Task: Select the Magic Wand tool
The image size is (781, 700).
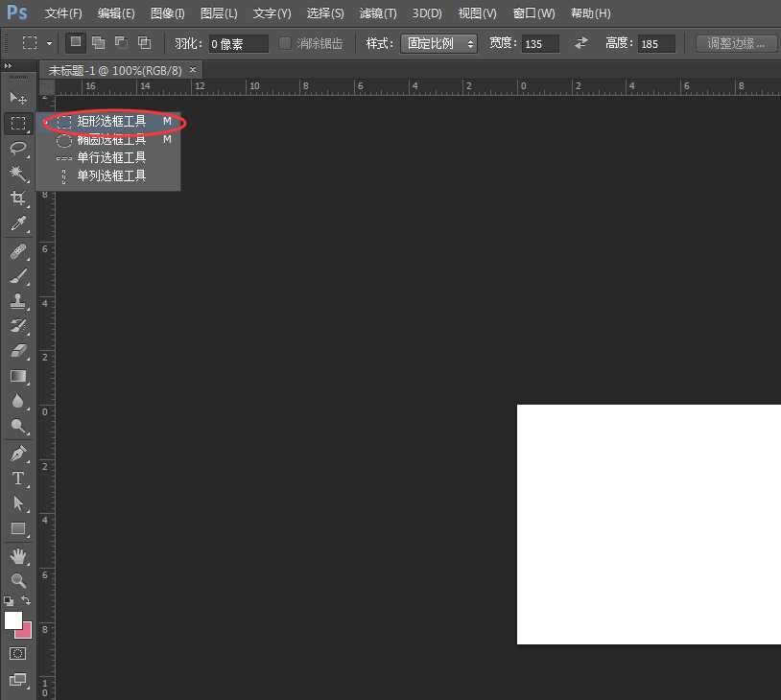Action: pyautogui.click(x=17, y=173)
